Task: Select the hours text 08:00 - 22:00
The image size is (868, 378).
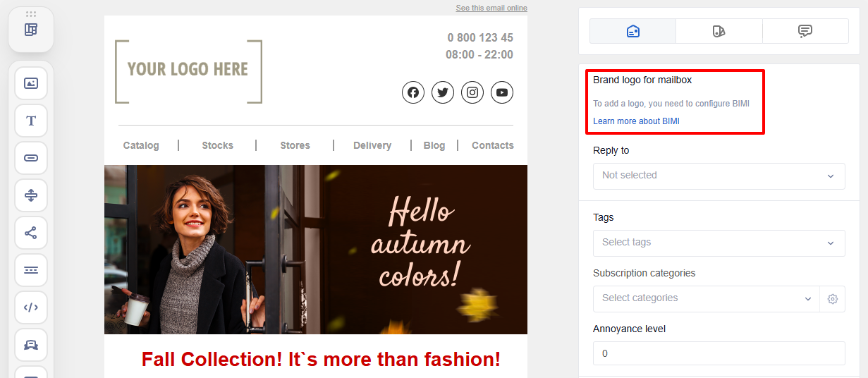Action: (x=479, y=55)
